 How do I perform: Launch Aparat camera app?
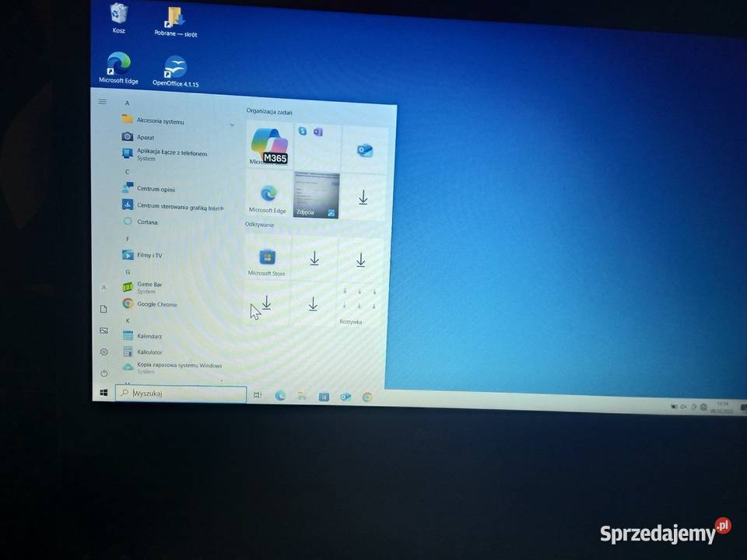145,137
